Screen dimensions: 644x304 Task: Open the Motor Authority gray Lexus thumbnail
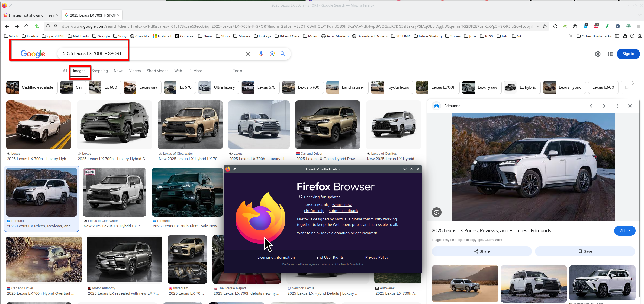(x=125, y=259)
